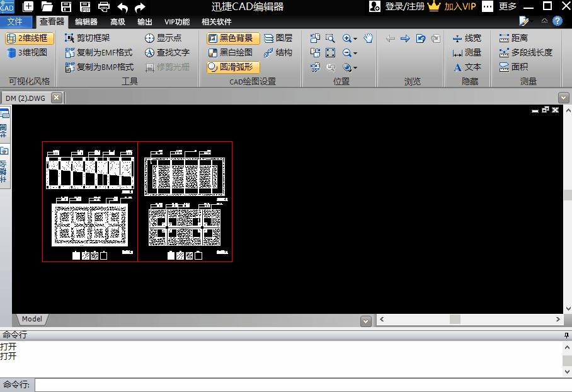Image resolution: width=572 pixels, height=392 pixels.
Task: Select the 剪切框架 clip frame tool
Action: click(x=87, y=38)
